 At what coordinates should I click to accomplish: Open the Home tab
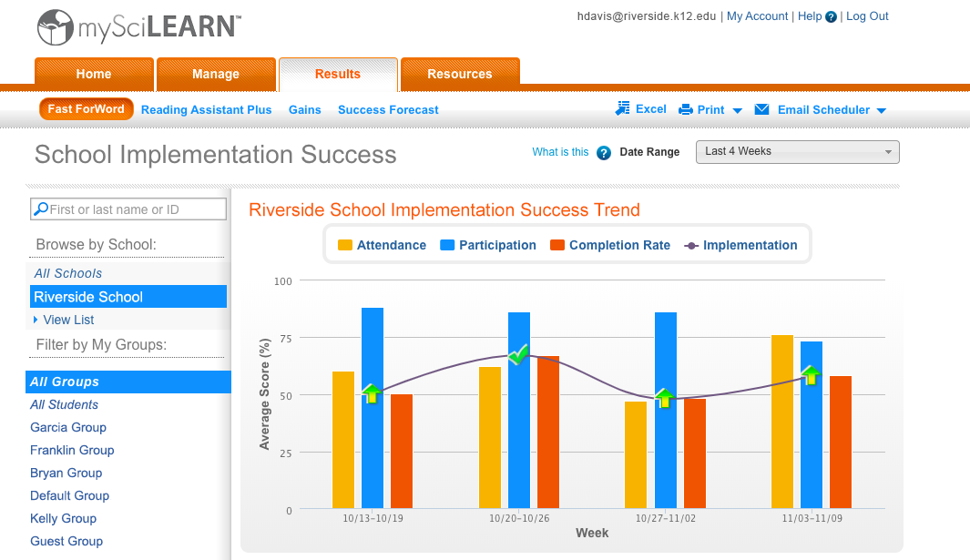coord(94,75)
